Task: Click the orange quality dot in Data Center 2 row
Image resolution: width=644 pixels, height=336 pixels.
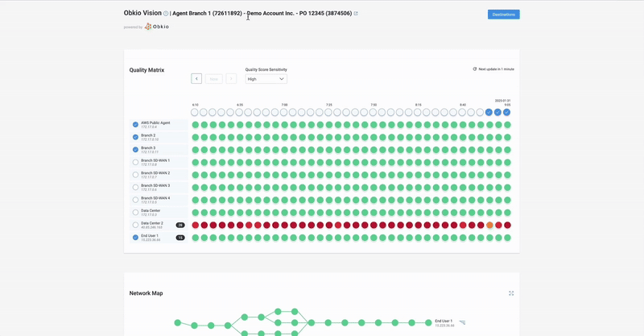Action: (489, 225)
